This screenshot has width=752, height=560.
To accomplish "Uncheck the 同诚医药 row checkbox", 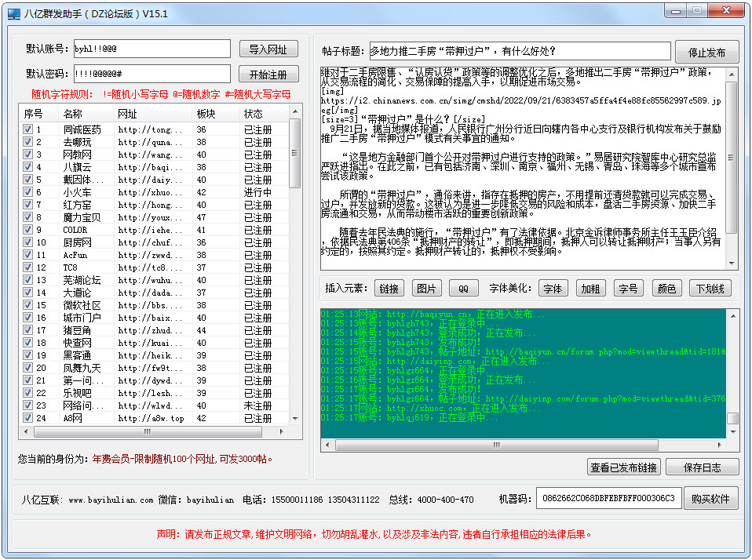I will (27, 129).
